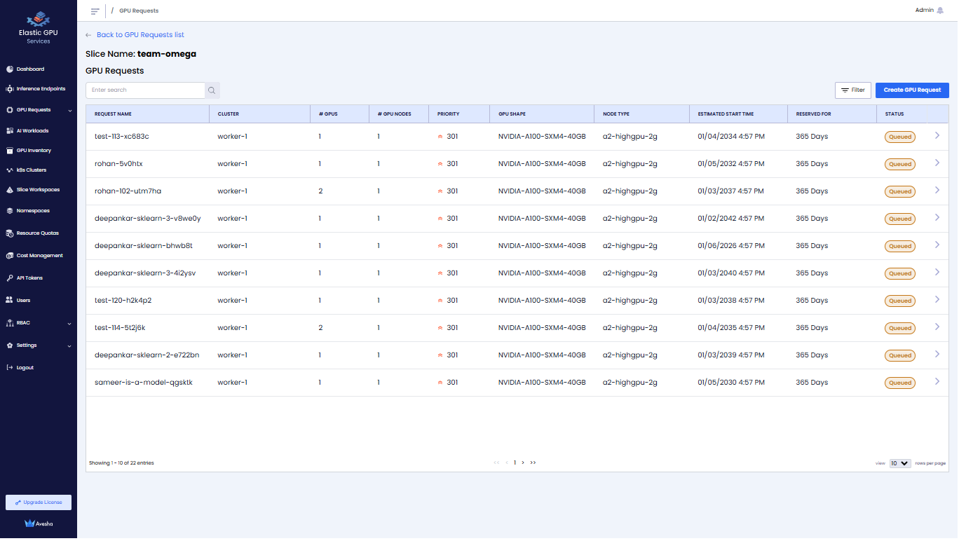Open the Dashboard sidebar item
The image size is (980, 548).
click(x=30, y=69)
